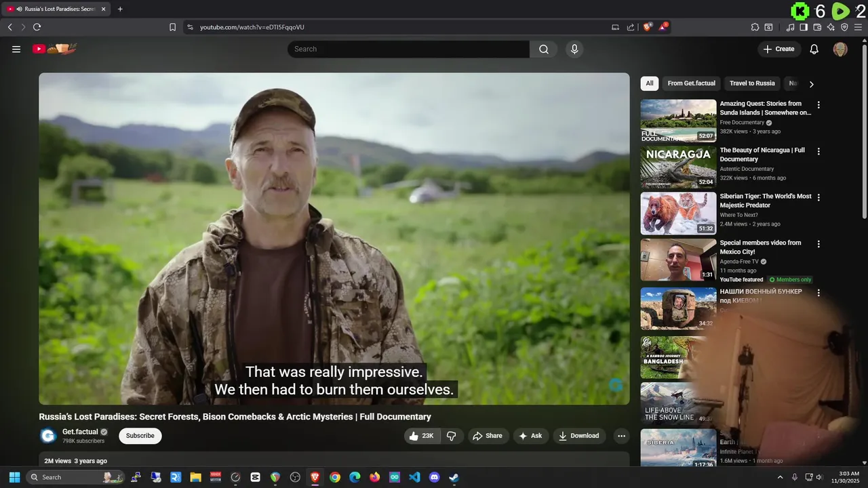The image size is (868, 488).
Task: Share this page from the address bar
Action: coord(631,27)
